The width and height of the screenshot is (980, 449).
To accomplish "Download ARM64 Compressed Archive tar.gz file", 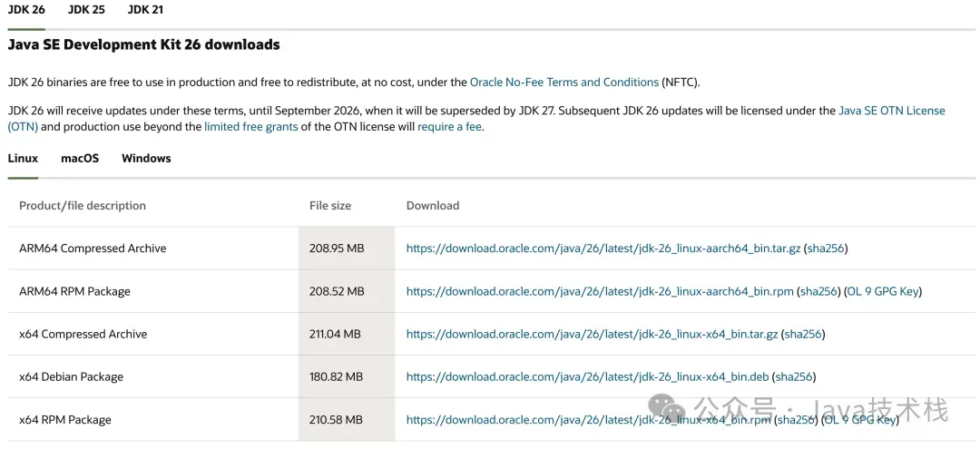I will [x=603, y=249].
